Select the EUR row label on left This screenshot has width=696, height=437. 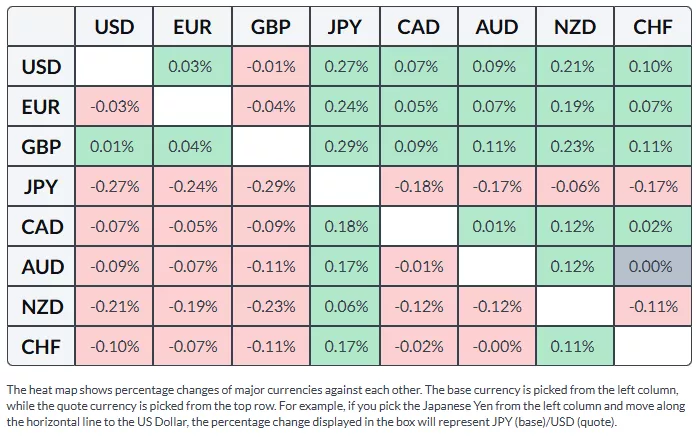(x=41, y=107)
